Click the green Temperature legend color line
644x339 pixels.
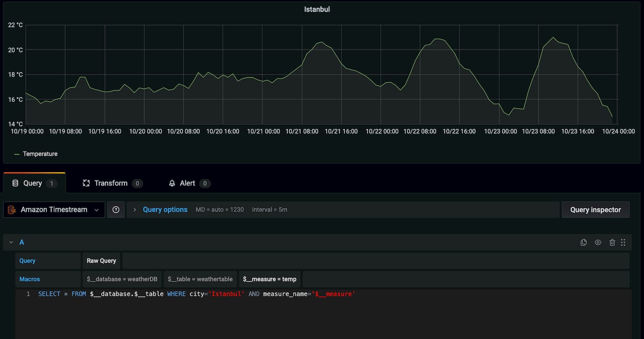click(x=17, y=154)
